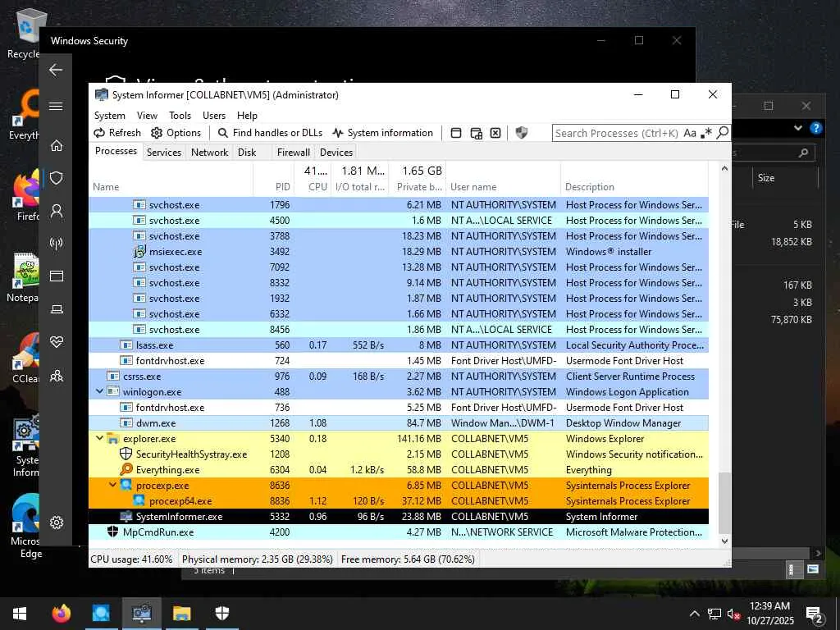Open Device security sidebar icon
This screenshot has height=630, width=840.
click(x=57, y=309)
